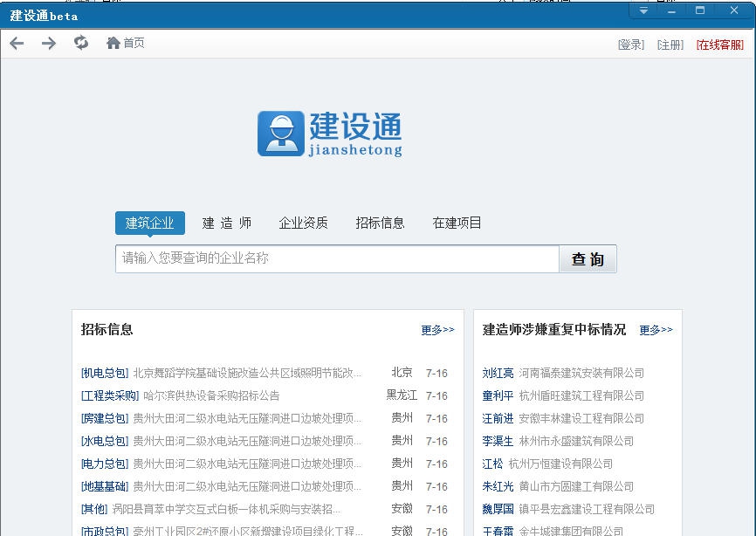Minimize the 建设通 window

[x=671, y=10]
